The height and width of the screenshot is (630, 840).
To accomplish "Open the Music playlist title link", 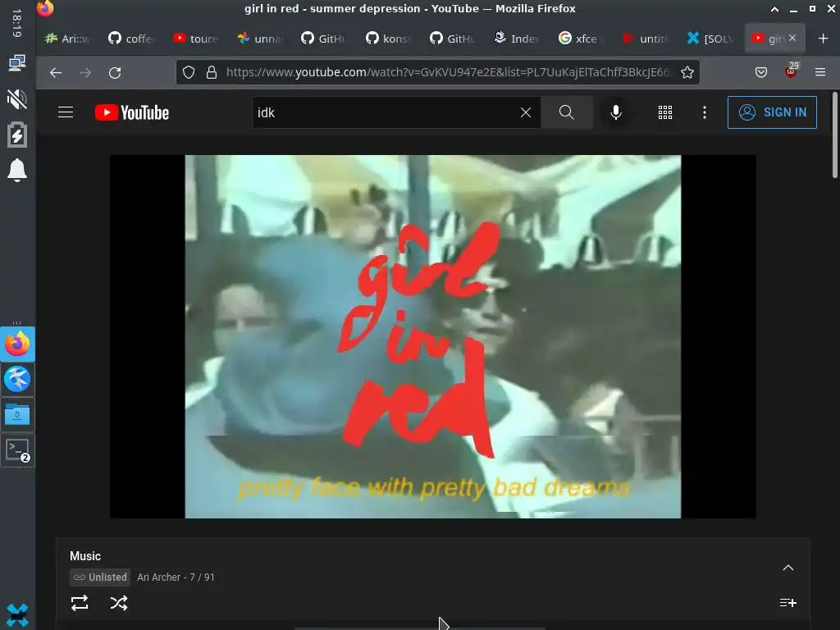I will point(85,556).
